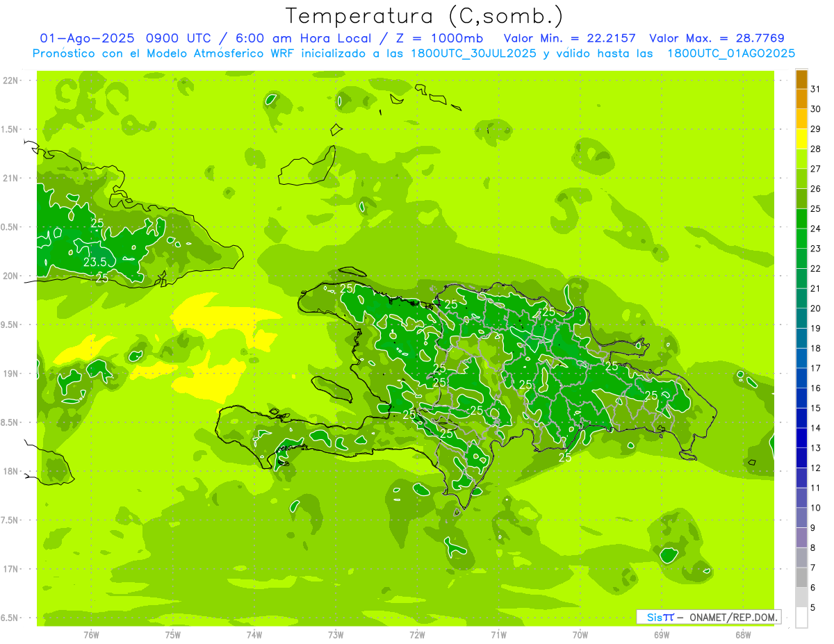
Task: Click the blue legend swatch between 15 and 16
Action: 801,398
